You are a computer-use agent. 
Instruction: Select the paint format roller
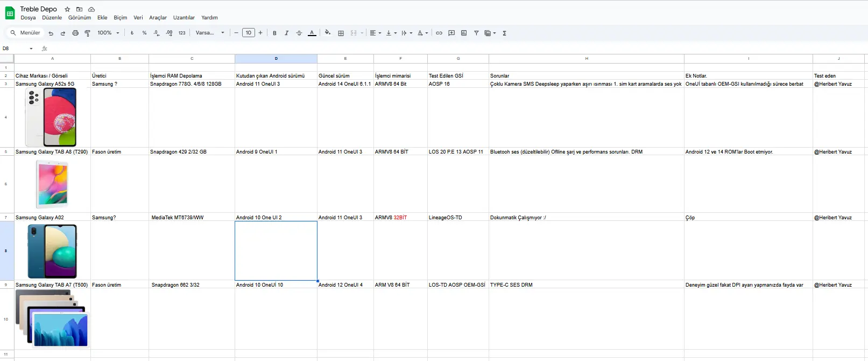point(87,33)
